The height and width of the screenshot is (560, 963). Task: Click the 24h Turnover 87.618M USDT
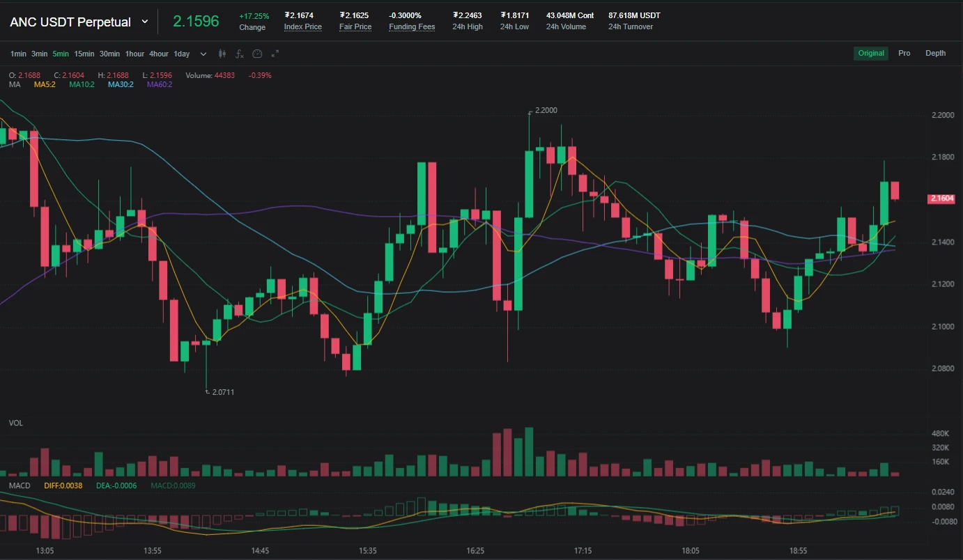click(x=634, y=15)
